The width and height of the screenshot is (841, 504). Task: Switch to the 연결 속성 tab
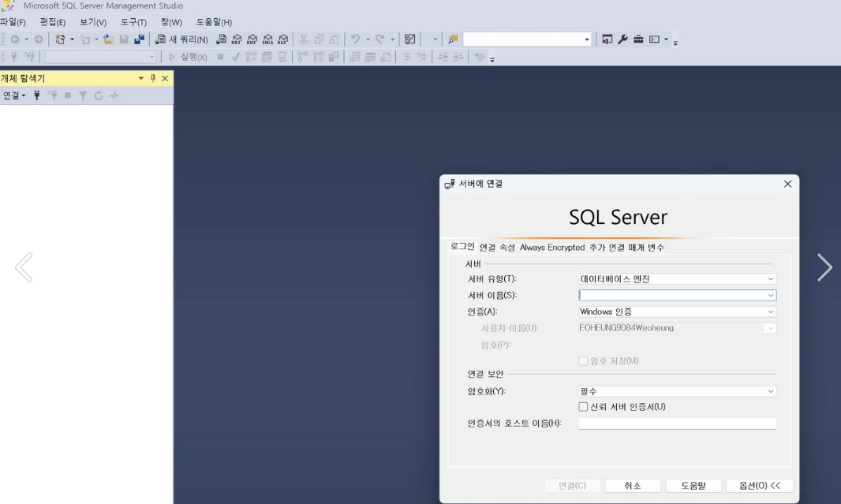pyautogui.click(x=497, y=247)
